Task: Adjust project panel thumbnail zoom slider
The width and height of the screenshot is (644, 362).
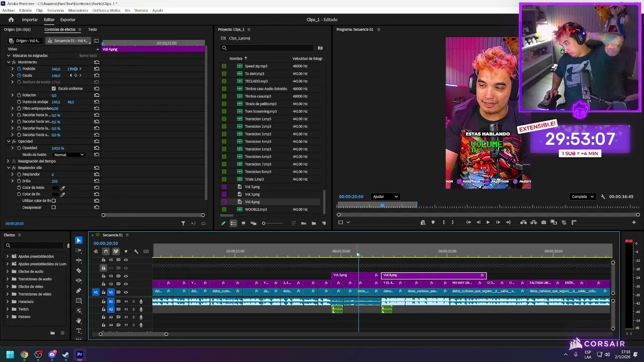Action: [x=264, y=223]
